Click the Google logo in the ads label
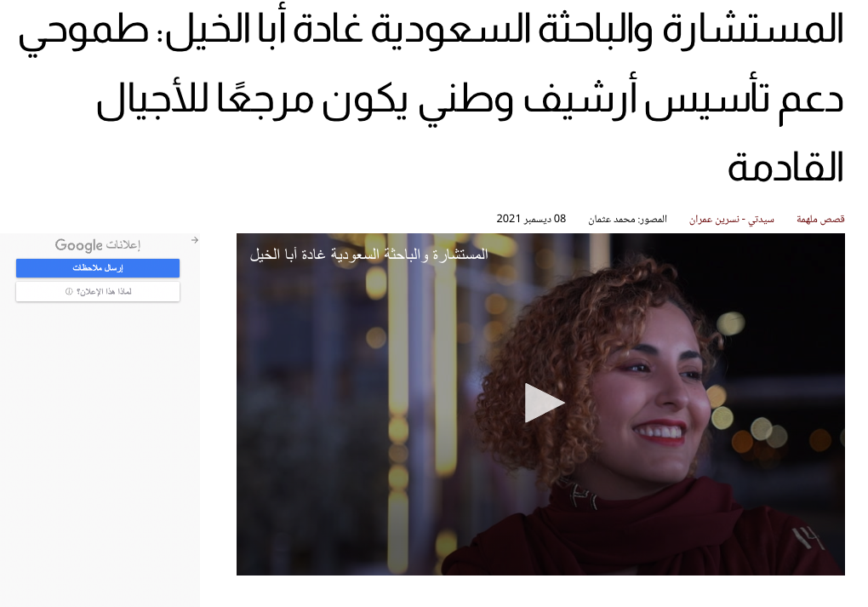This screenshot has height=607, width=868. [x=78, y=245]
